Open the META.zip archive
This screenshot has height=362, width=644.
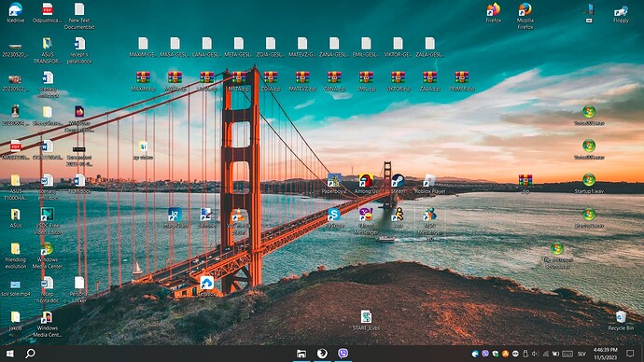tap(239, 81)
